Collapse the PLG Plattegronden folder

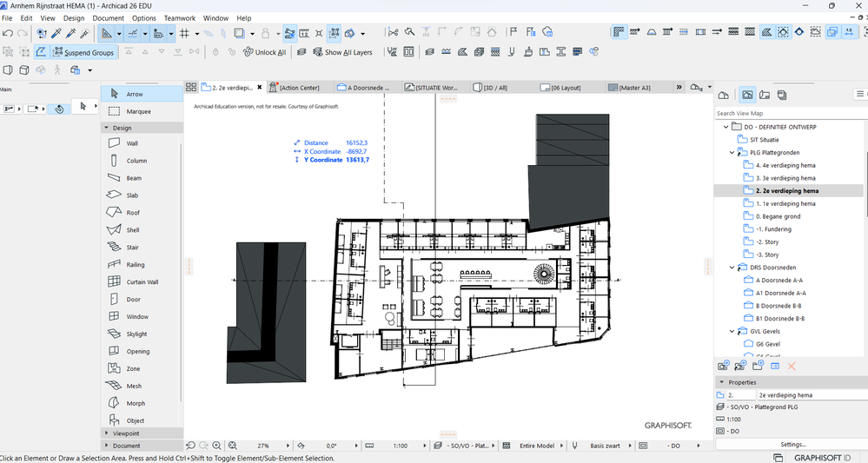(x=732, y=152)
